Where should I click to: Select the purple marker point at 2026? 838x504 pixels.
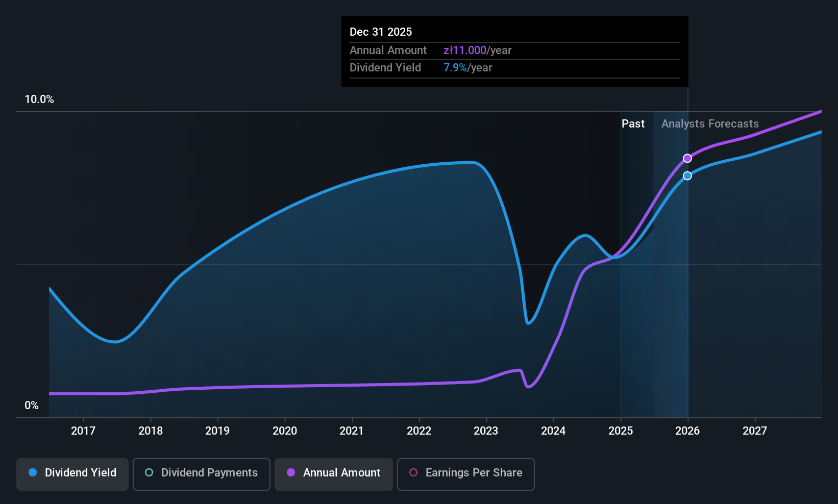coord(687,158)
